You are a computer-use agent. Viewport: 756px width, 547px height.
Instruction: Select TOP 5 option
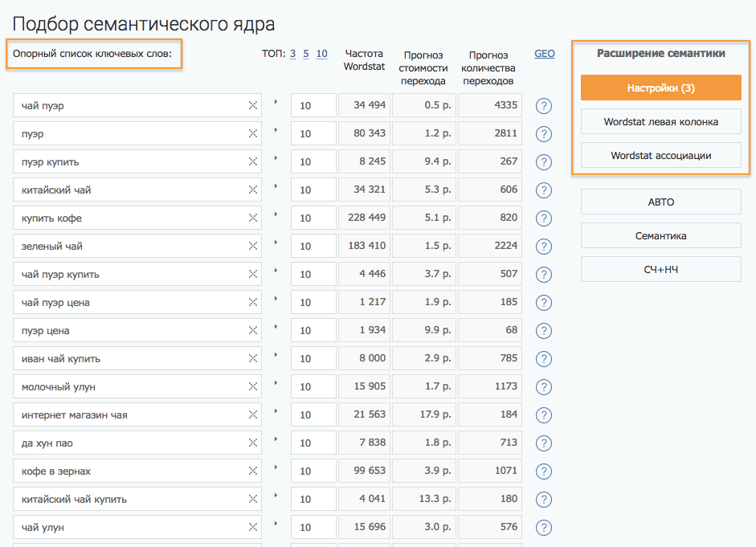pos(306,54)
